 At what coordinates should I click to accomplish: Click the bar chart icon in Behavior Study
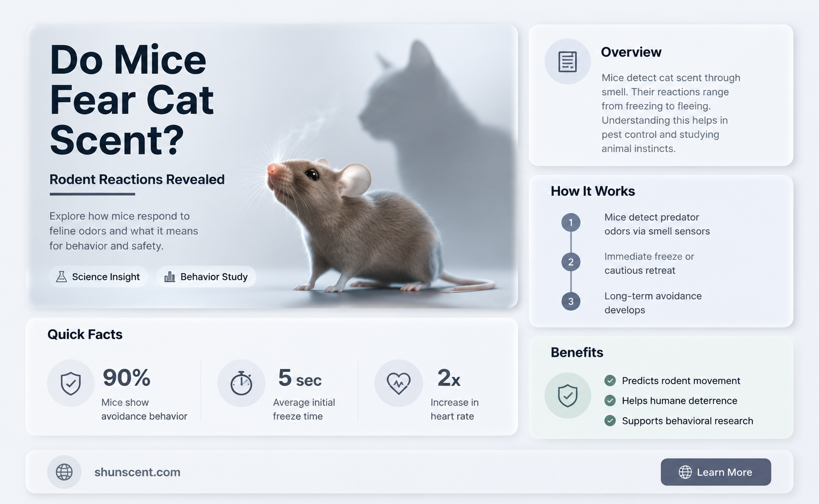[x=170, y=277]
